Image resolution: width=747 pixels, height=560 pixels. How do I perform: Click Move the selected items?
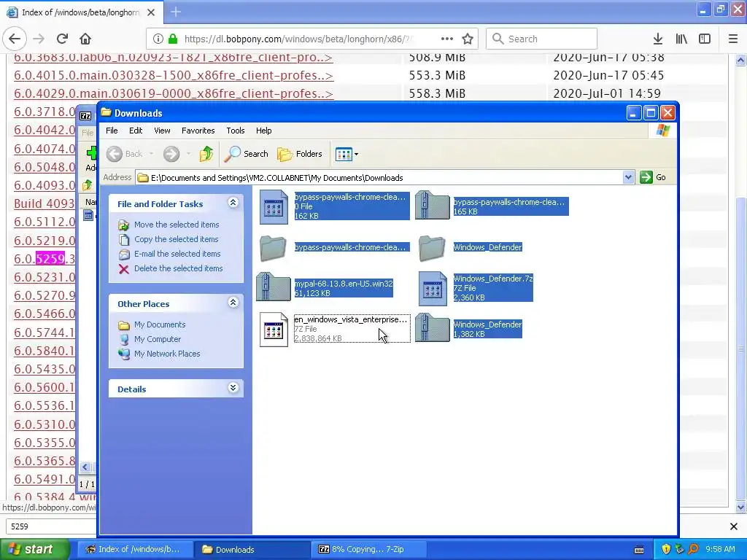tap(177, 225)
